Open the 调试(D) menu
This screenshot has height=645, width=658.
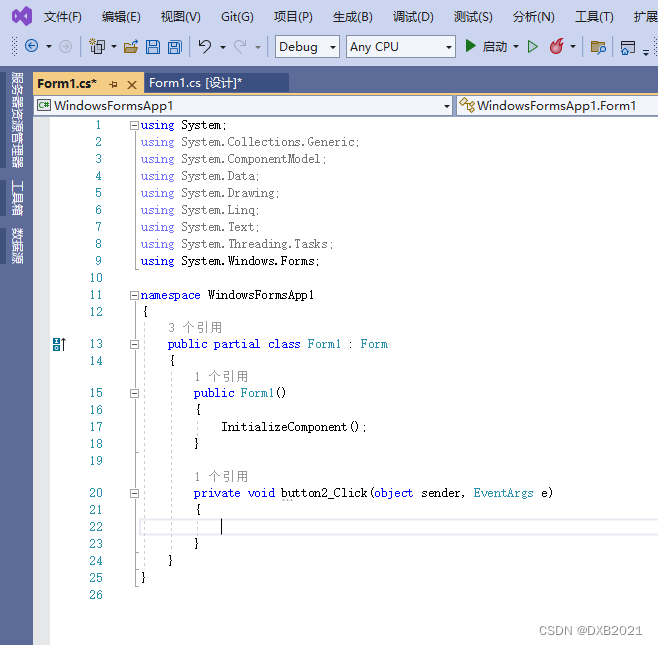point(413,17)
